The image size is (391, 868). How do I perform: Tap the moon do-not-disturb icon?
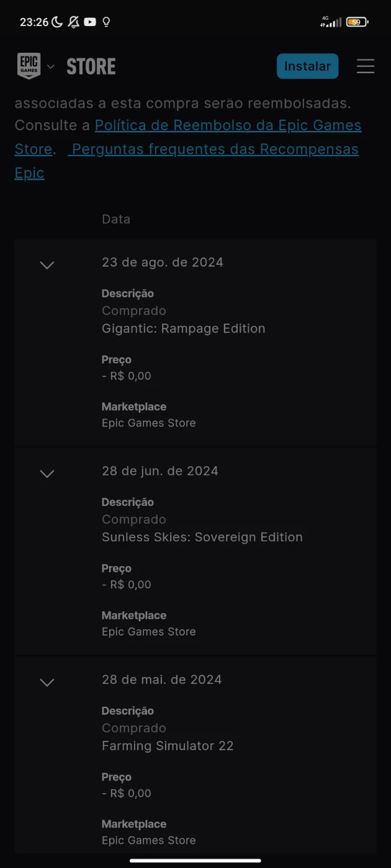57,22
